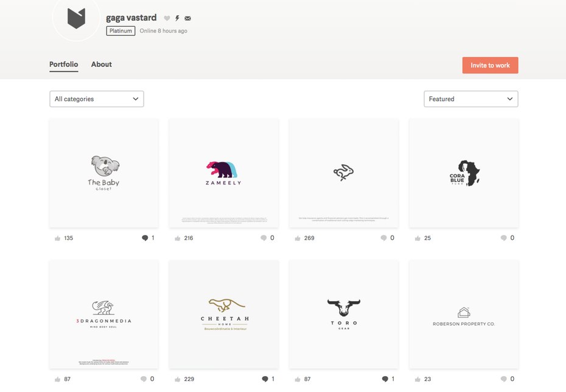This screenshot has height=392, width=566.
Task: Send a message via the envelope icon
Action: point(187,18)
